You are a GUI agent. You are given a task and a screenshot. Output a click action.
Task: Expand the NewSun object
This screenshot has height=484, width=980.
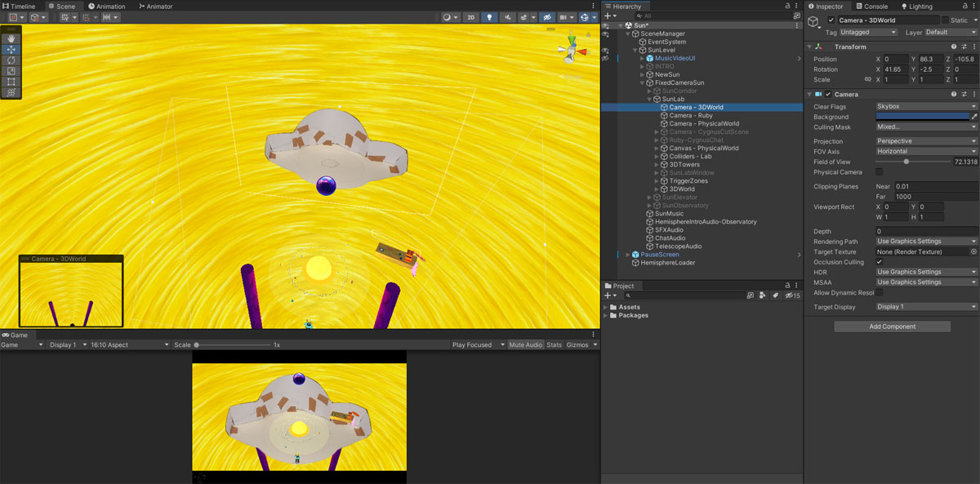644,74
